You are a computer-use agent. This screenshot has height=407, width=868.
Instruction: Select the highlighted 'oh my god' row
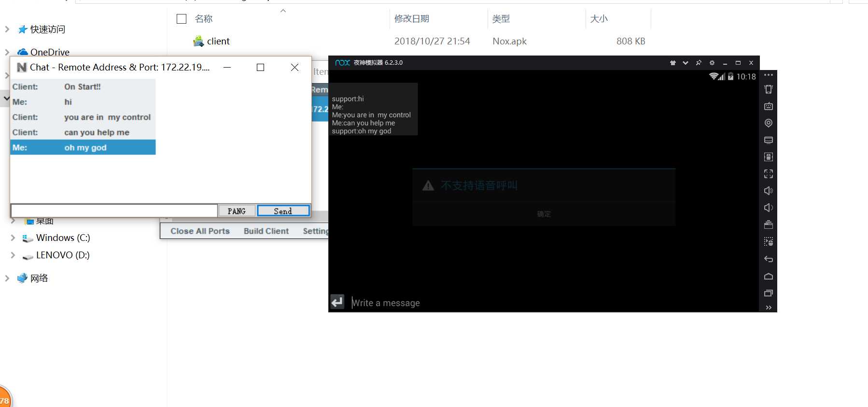83,147
